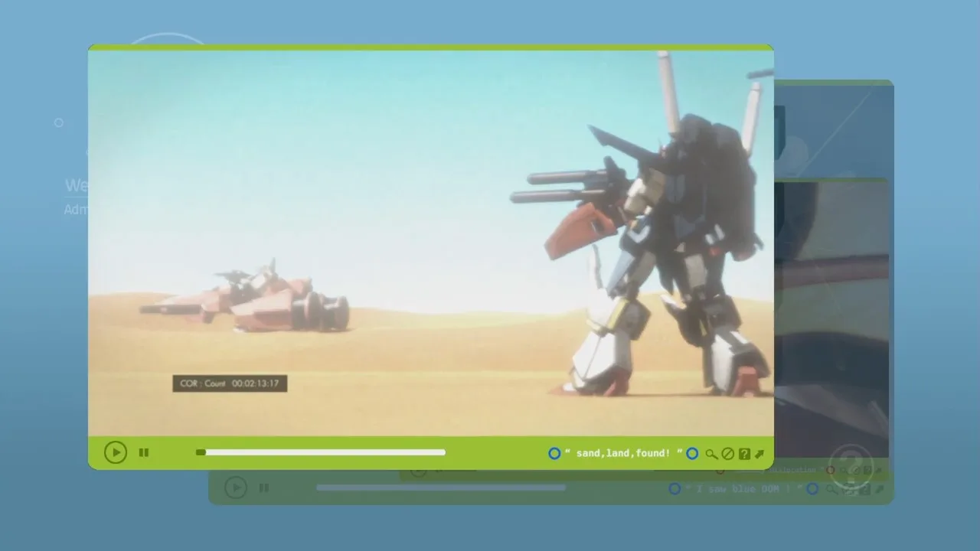Viewport: 980px width, 551px height.
Task: Click the Play button in the back player
Action: (x=236, y=487)
